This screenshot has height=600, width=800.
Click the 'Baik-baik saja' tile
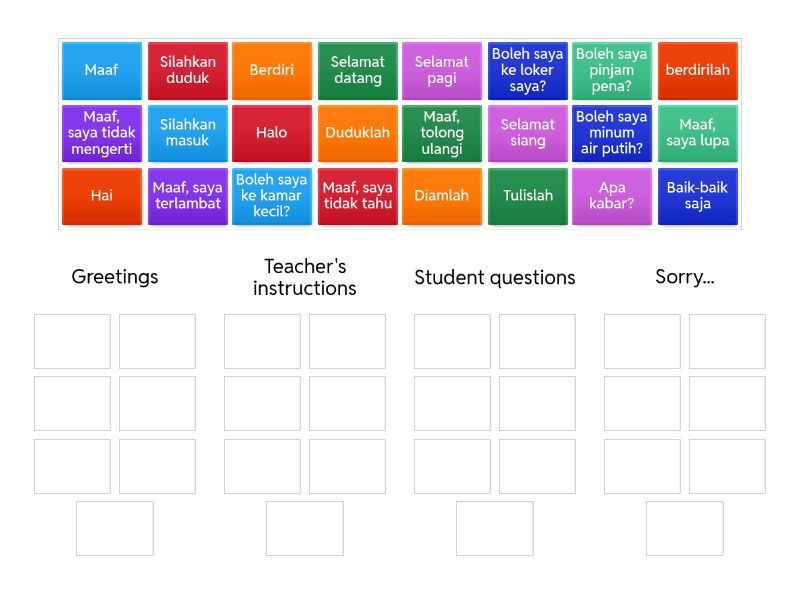[x=697, y=196]
